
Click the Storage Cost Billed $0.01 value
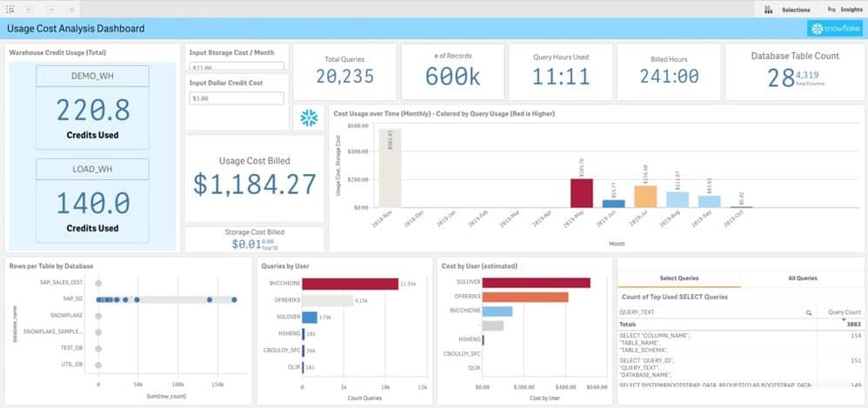click(x=248, y=244)
